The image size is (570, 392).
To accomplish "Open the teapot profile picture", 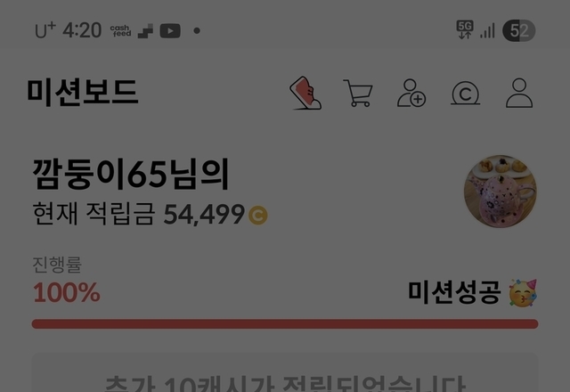I will tap(501, 192).
